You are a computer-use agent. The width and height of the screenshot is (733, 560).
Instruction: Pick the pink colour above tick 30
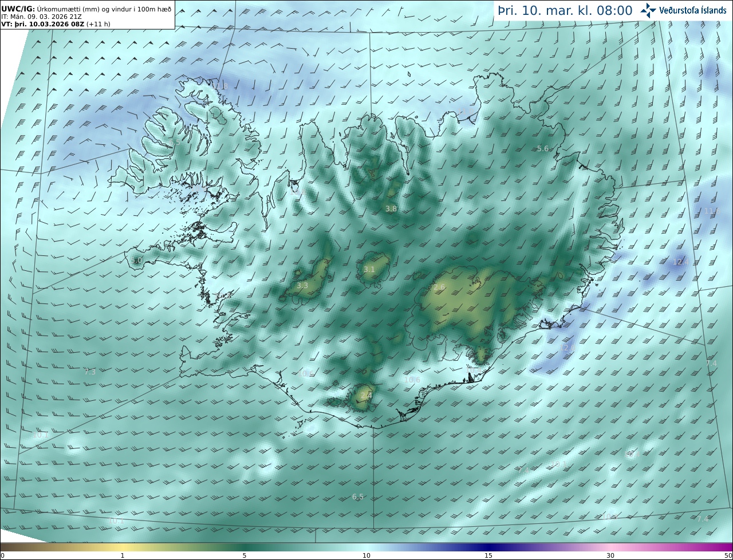610,547
